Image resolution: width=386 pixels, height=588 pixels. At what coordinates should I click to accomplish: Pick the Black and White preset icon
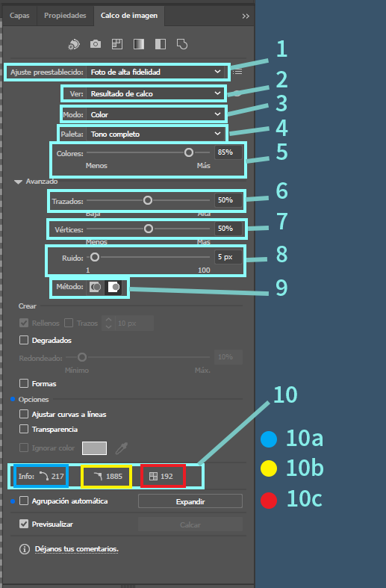pos(161,44)
